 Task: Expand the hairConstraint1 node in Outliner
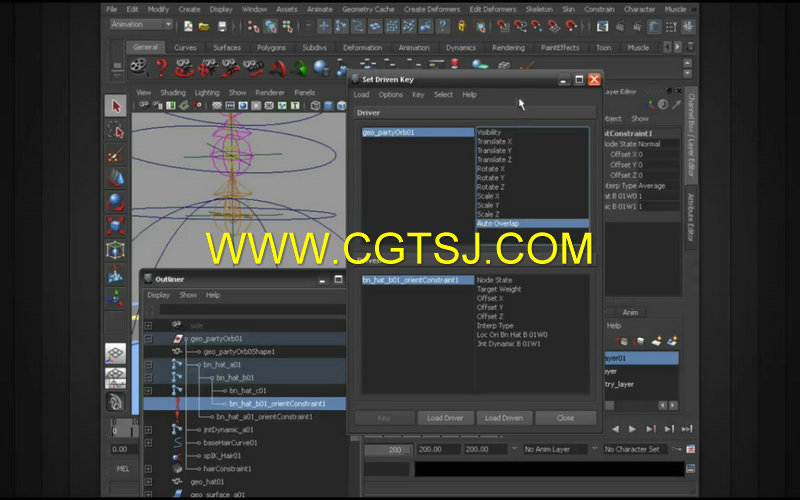point(148,468)
